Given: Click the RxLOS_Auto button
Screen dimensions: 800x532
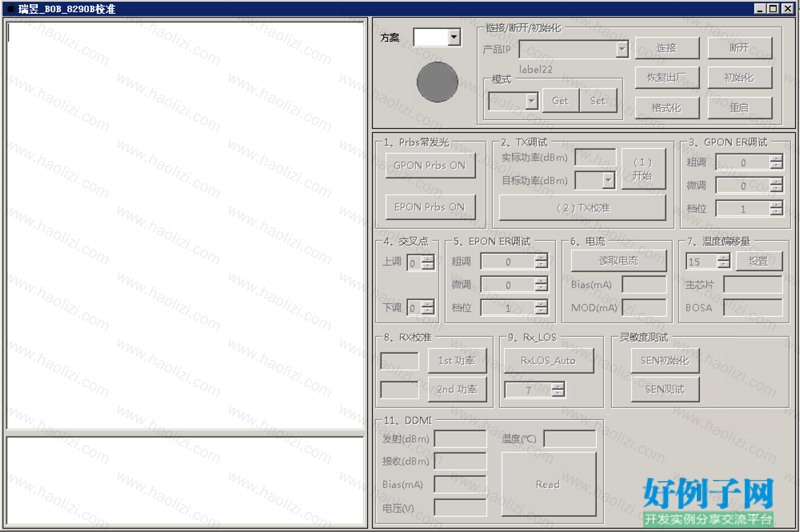Looking at the screenshot, I should [x=549, y=360].
